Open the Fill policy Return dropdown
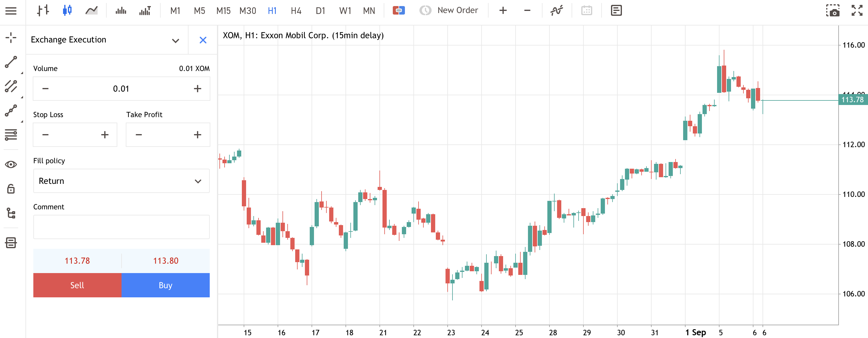The height and width of the screenshot is (338, 868). pos(121,181)
